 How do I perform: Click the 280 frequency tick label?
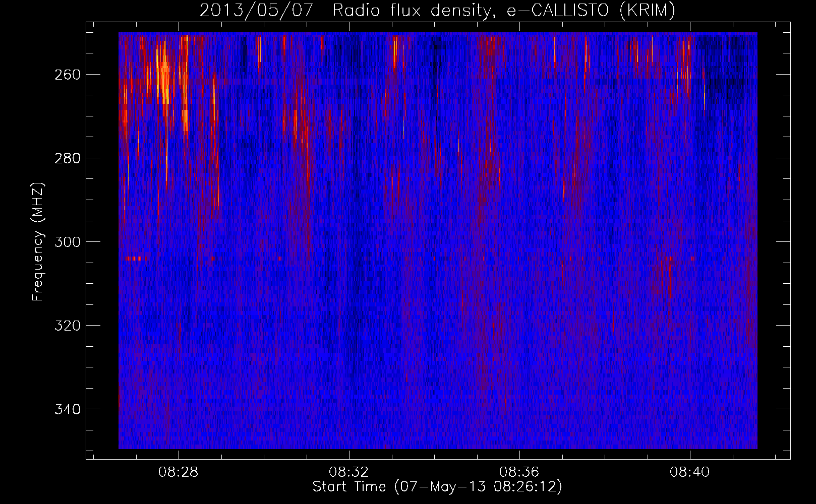coord(68,158)
